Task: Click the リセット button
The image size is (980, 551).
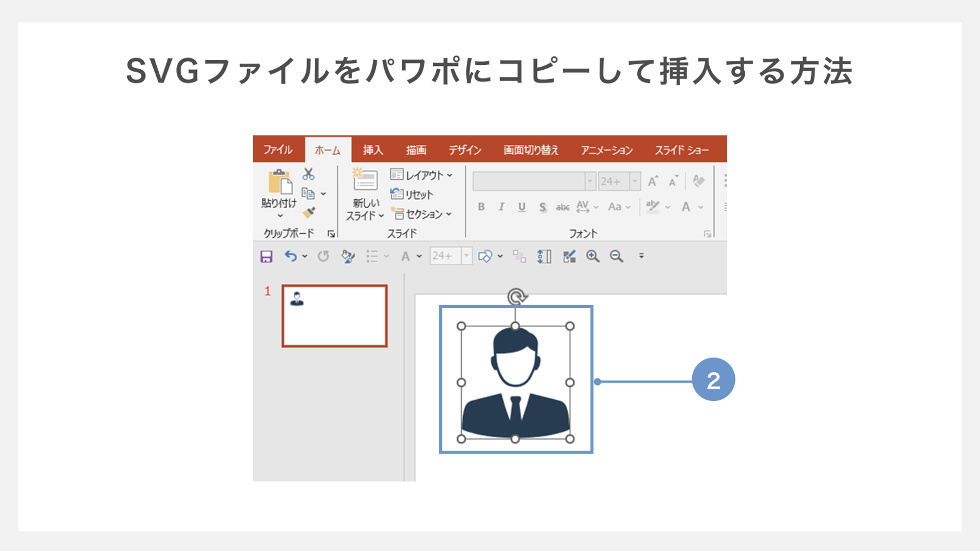Action: point(412,194)
